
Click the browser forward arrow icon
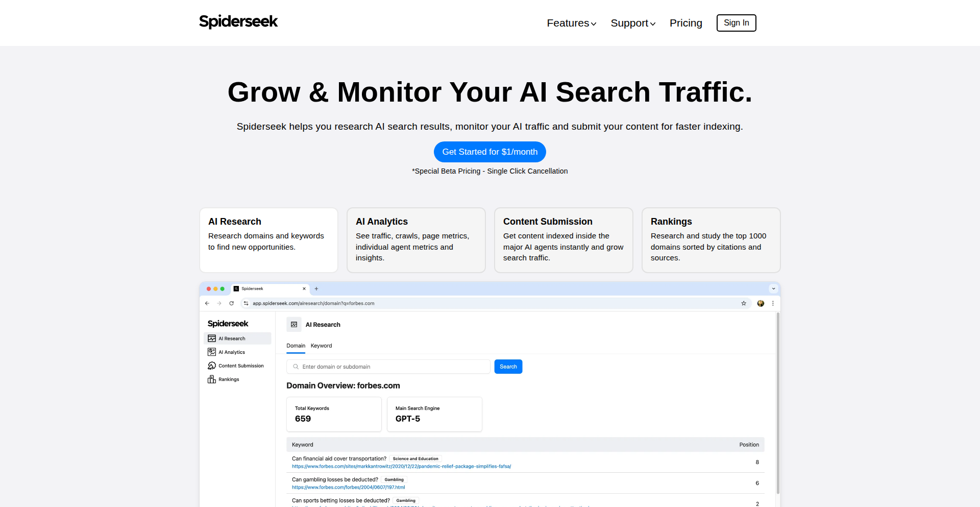(x=219, y=303)
